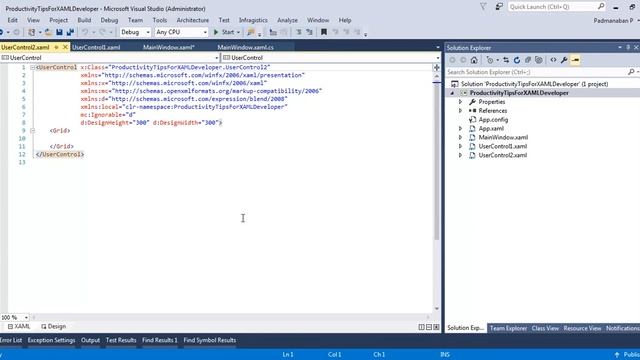Open the left UserControl navigation dropdown
This screenshot has height=360, width=640.
[216, 58]
